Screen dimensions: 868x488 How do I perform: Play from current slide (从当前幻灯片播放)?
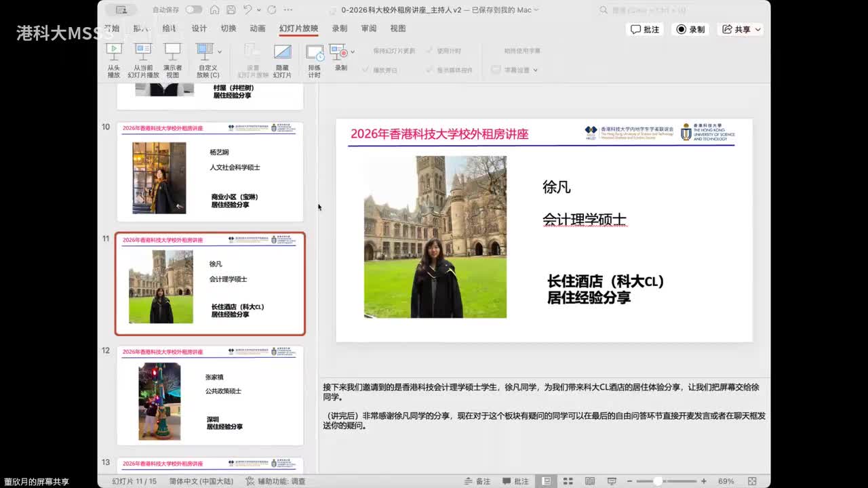pos(143,60)
